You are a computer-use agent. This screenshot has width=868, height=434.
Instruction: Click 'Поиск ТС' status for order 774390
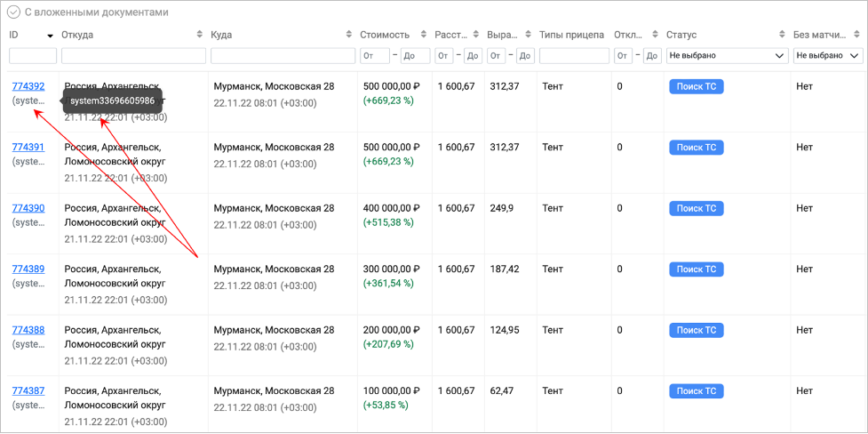697,208
